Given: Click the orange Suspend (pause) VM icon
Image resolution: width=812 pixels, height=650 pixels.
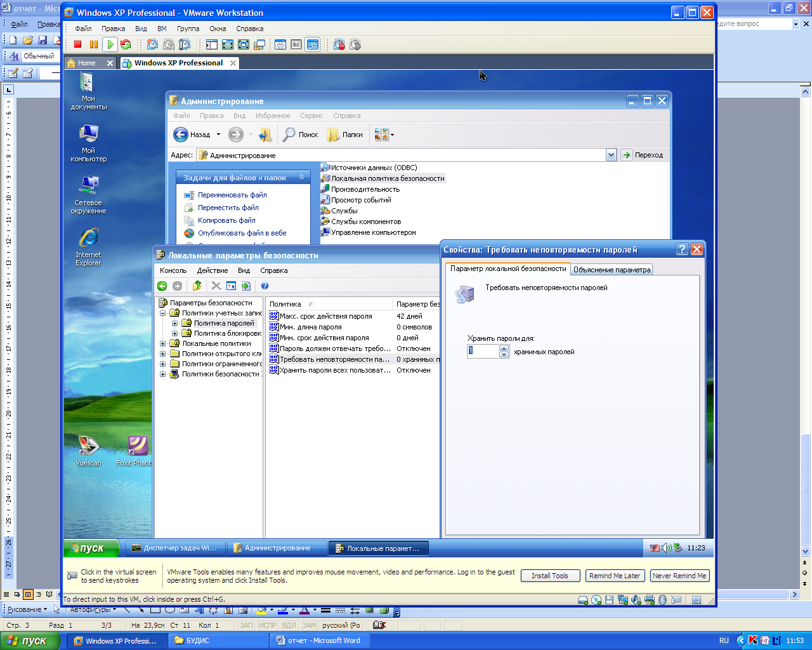Looking at the screenshot, I should [x=94, y=44].
